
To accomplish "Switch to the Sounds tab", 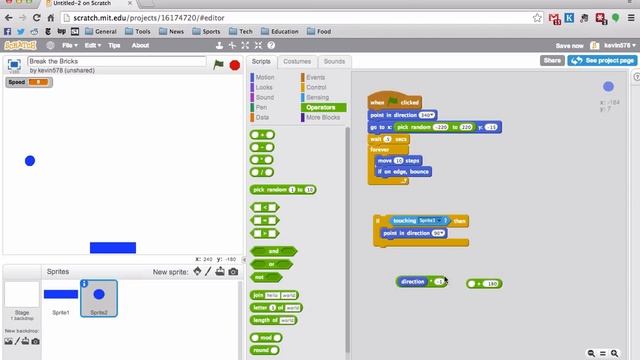I will [x=334, y=61].
